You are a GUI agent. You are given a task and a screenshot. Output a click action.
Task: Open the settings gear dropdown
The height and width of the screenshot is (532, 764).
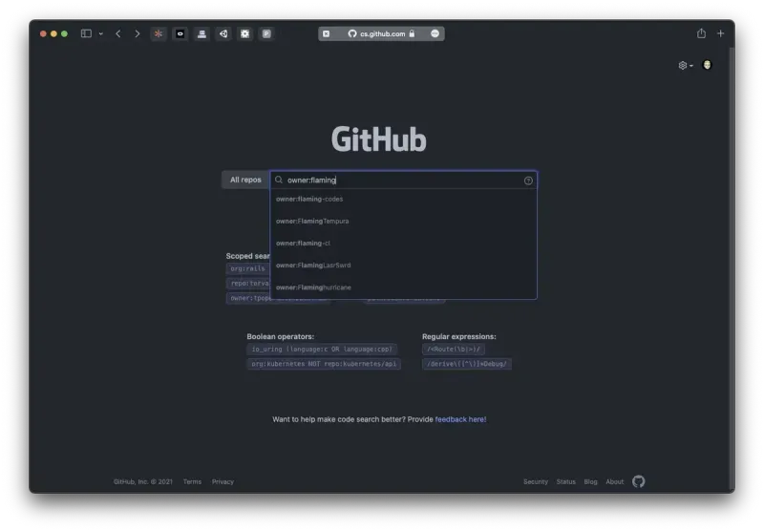click(x=686, y=65)
